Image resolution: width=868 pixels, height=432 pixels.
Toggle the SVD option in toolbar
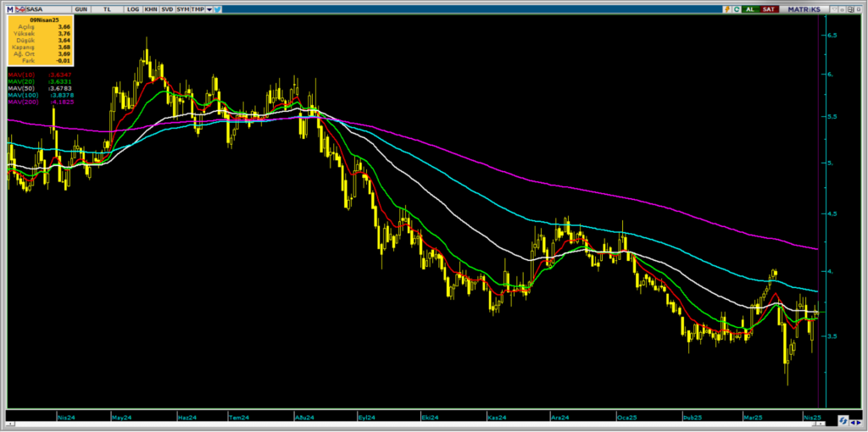coord(166,8)
